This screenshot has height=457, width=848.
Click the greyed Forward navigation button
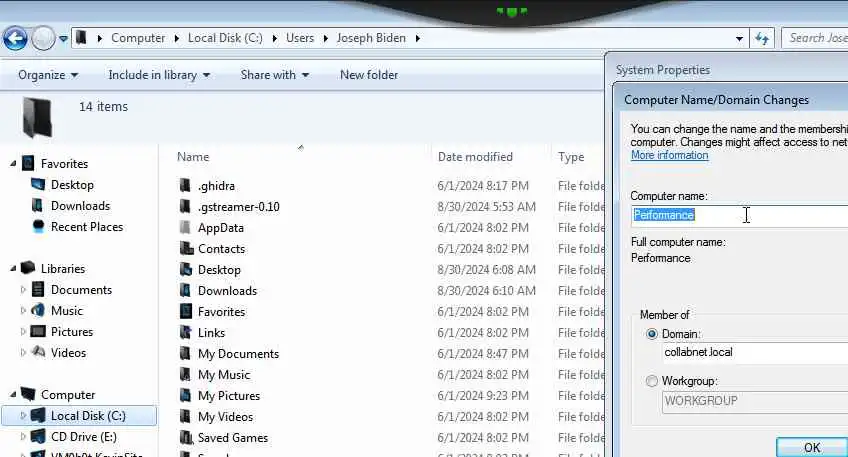coord(43,38)
